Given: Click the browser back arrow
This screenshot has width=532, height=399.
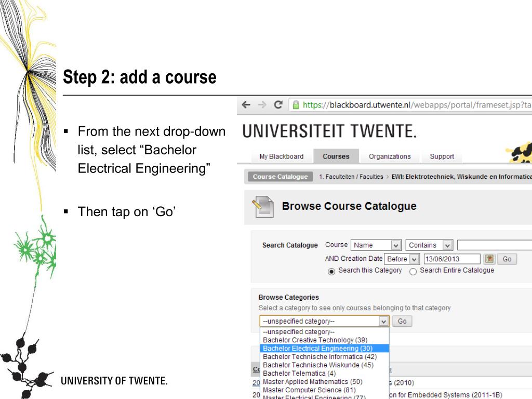Looking at the screenshot, I should click(246, 105).
